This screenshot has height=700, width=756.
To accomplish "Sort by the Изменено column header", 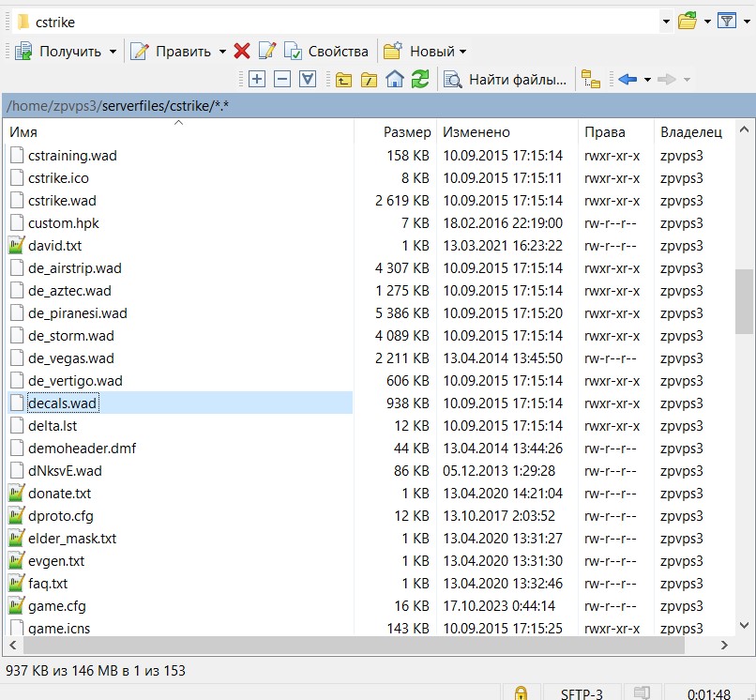I will (x=507, y=131).
